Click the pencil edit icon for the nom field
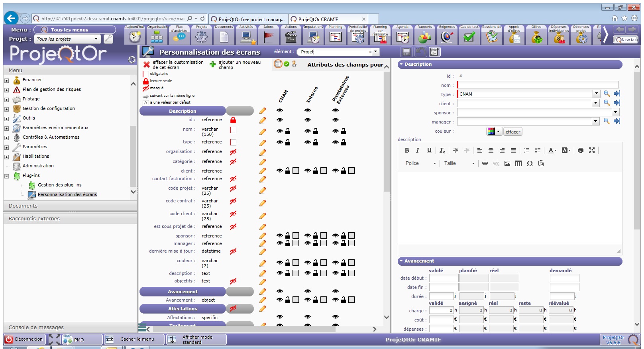644x349 pixels. [x=263, y=131]
